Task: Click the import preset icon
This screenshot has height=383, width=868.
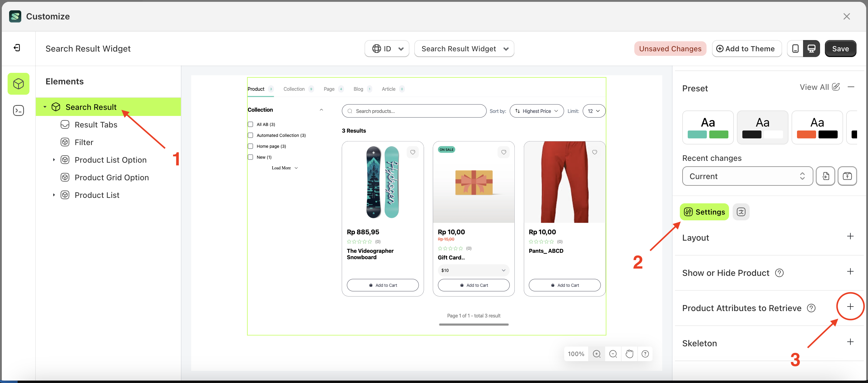Action: click(825, 176)
